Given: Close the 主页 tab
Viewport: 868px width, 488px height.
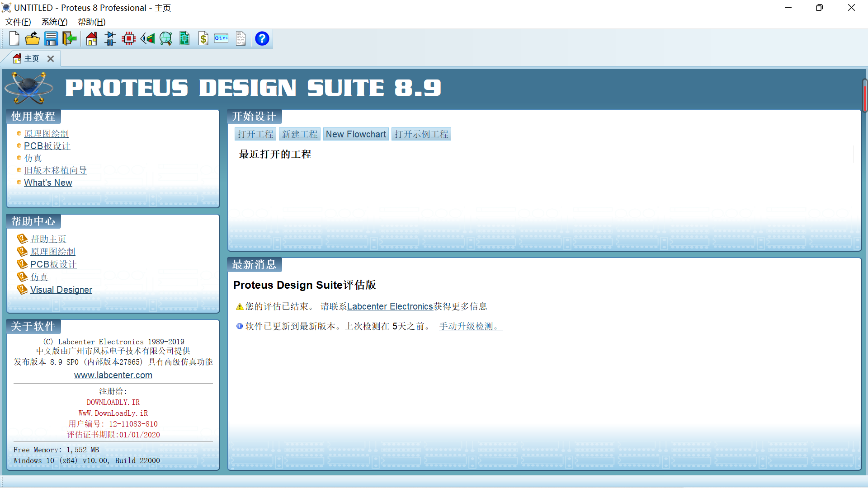Looking at the screenshot, I should coord(51,59).
